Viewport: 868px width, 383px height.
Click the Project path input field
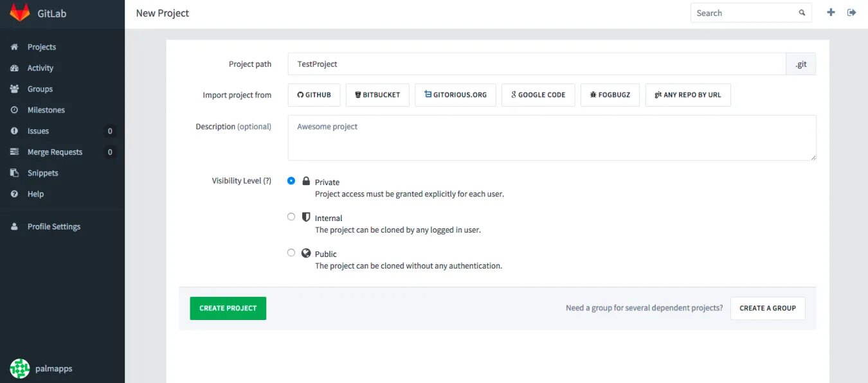pyautogui.click(x=537, y=64)
